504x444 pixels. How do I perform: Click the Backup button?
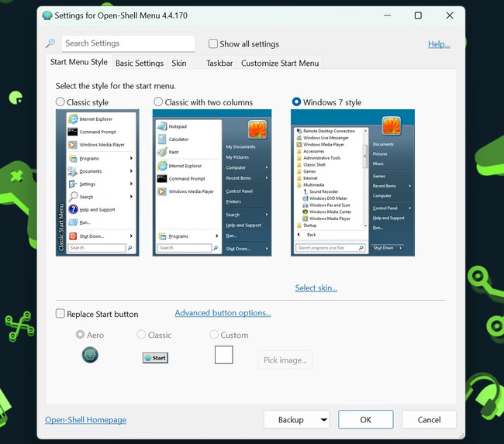(291, 419)
